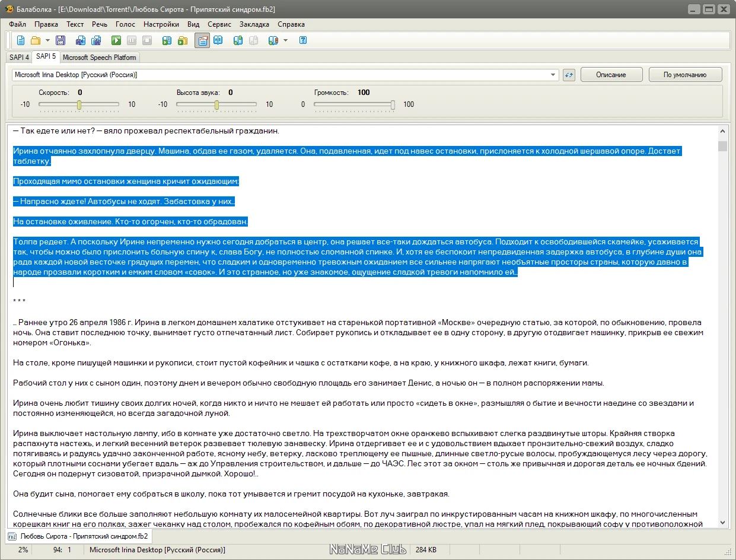Switch to the SAPI 4 tab
Image resolution: width=736 pixels, height=560 pixels.
pos(19,58)
